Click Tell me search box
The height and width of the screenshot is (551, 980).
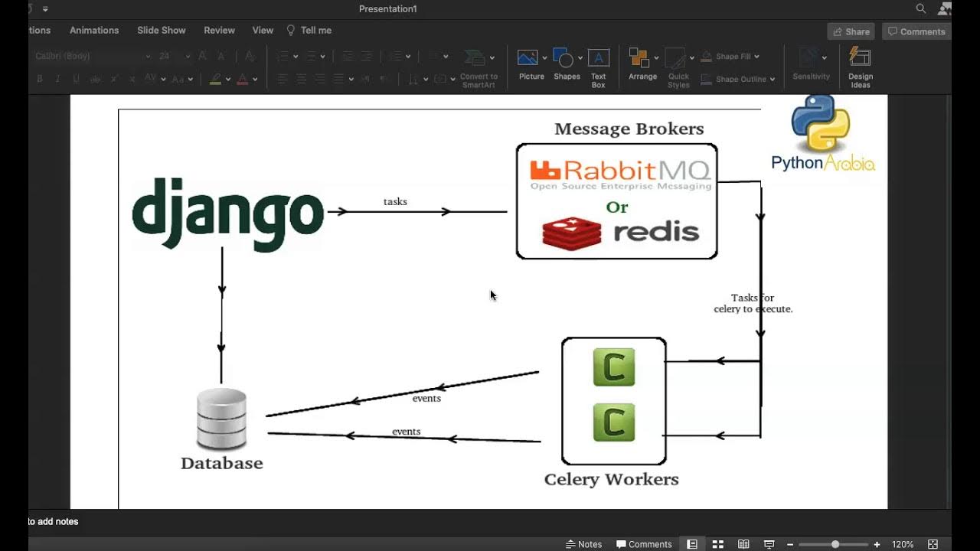click(309, 31)
